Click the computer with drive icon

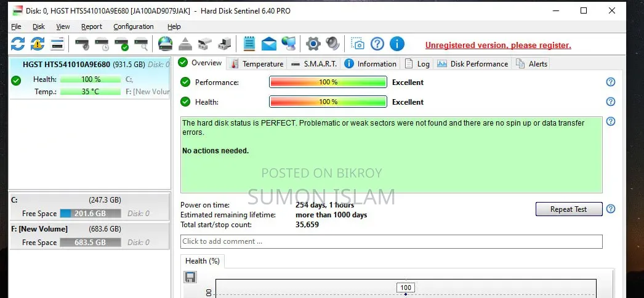tap(225, 44)
